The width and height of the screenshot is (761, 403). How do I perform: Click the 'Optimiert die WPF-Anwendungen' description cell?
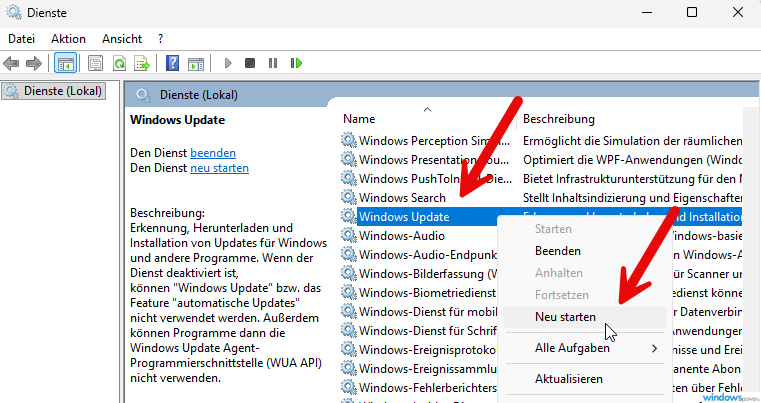pyautogui.click(x=632, y=160)
